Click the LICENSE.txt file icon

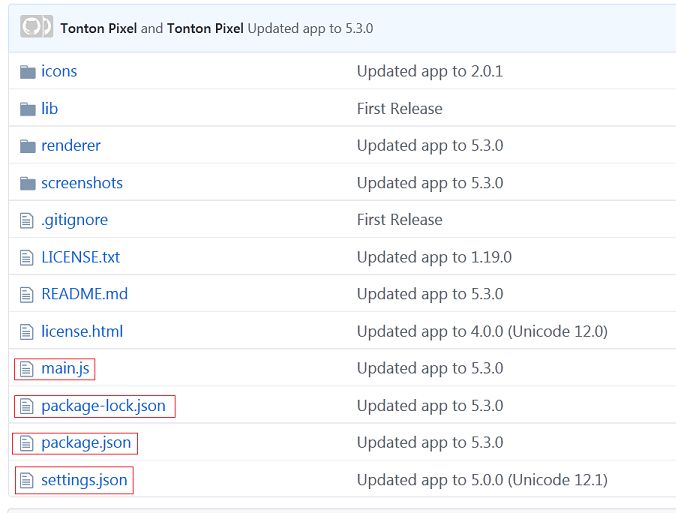(27, 257)
